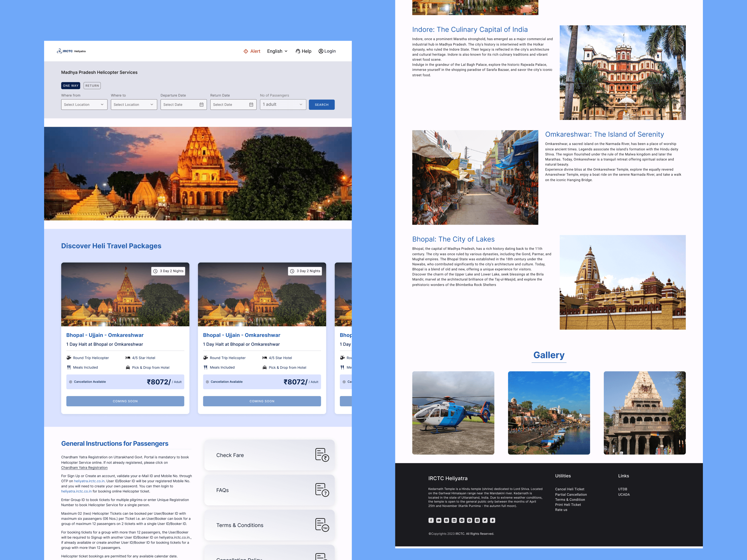Click second card title Bhopal - Ujjain - Omkareshwar
This screenshot has height=560, width=747.
pyautogui.click(x=242, y=335)
